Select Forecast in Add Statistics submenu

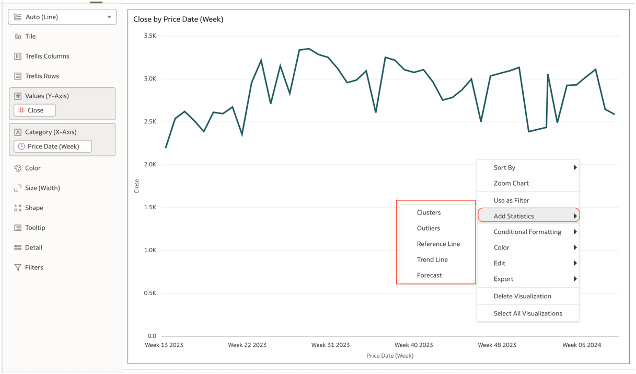pos(429,275)
